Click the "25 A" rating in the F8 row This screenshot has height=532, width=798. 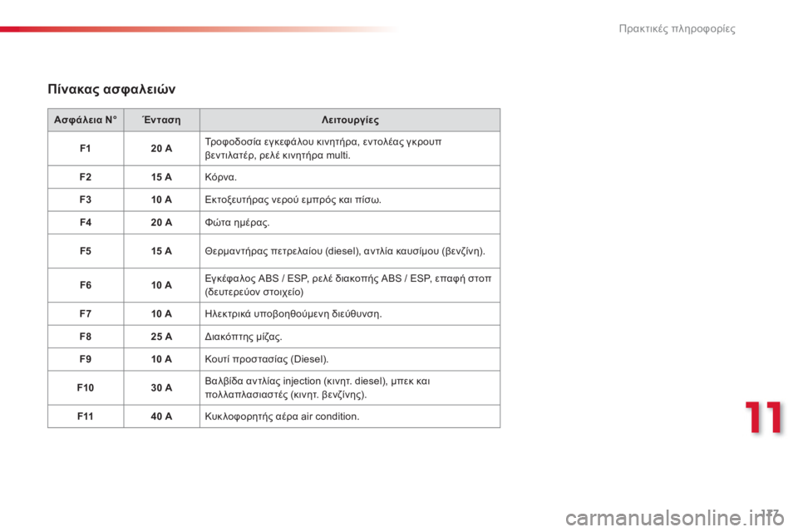(161, 337)
